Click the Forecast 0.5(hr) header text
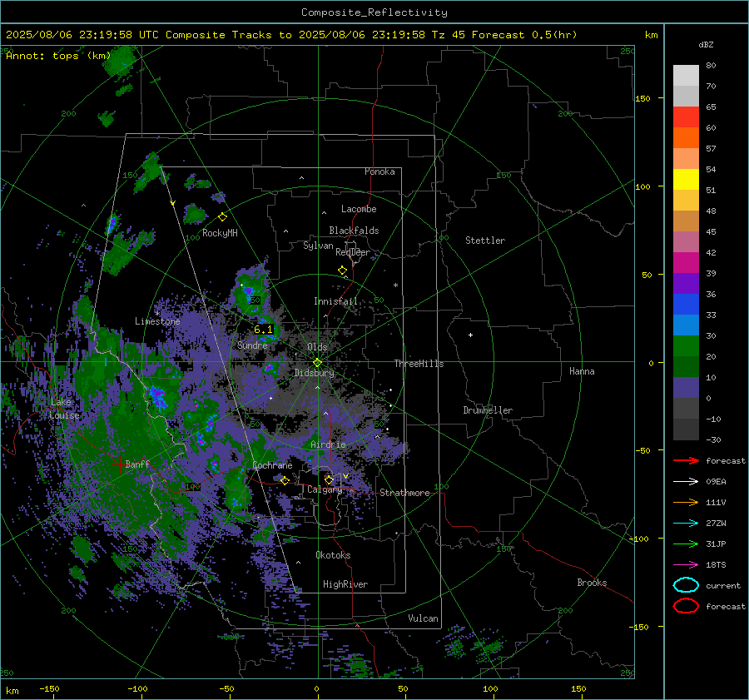This screenshot has height=700, width=749. tap(524, 35)
